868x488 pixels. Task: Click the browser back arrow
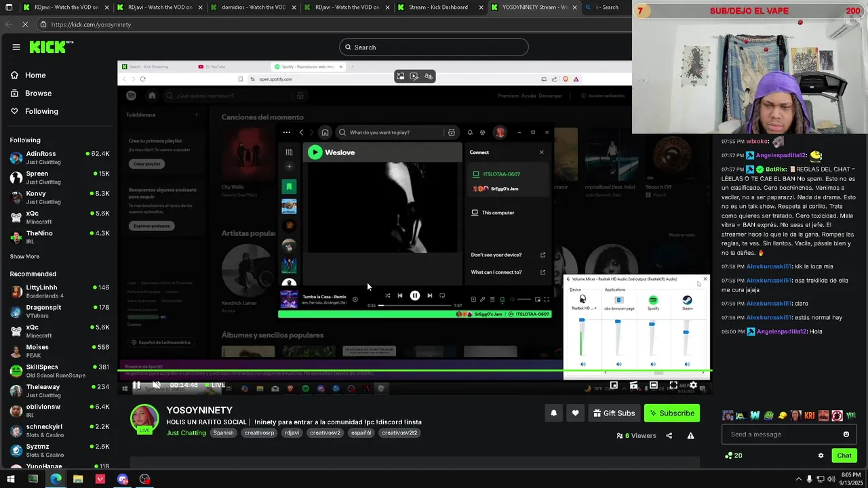(x=9, y=24)
